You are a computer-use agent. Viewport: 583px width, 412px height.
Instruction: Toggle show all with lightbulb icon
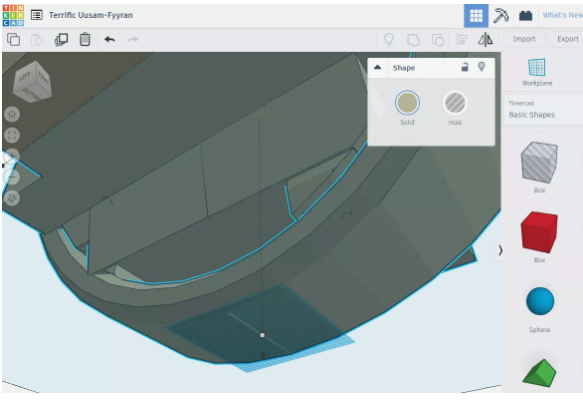[389, 39]
